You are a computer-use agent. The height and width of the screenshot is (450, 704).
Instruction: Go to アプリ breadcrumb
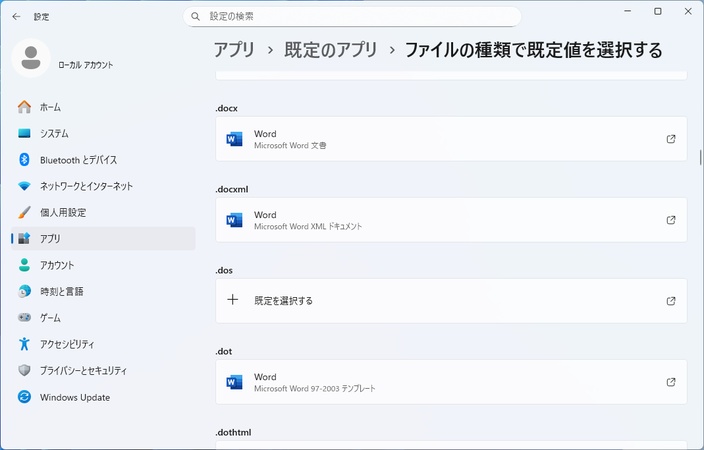coord(234,50)
